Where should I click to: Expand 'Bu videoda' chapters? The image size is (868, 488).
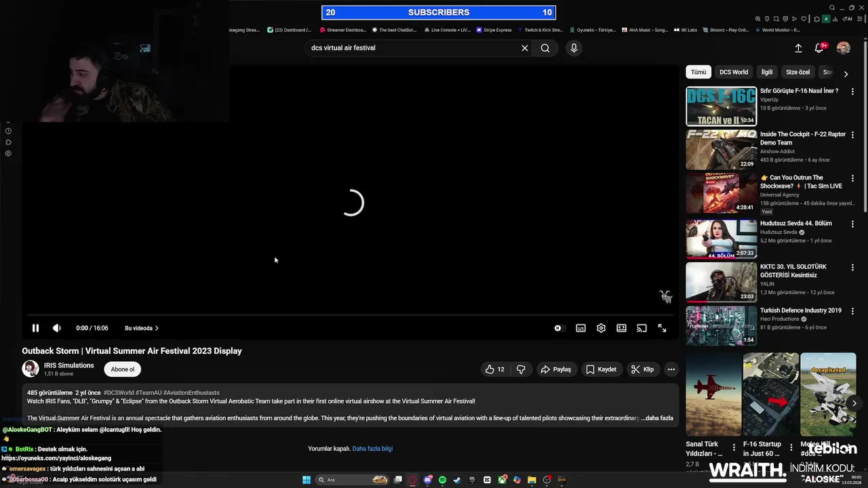click(142, 328)
